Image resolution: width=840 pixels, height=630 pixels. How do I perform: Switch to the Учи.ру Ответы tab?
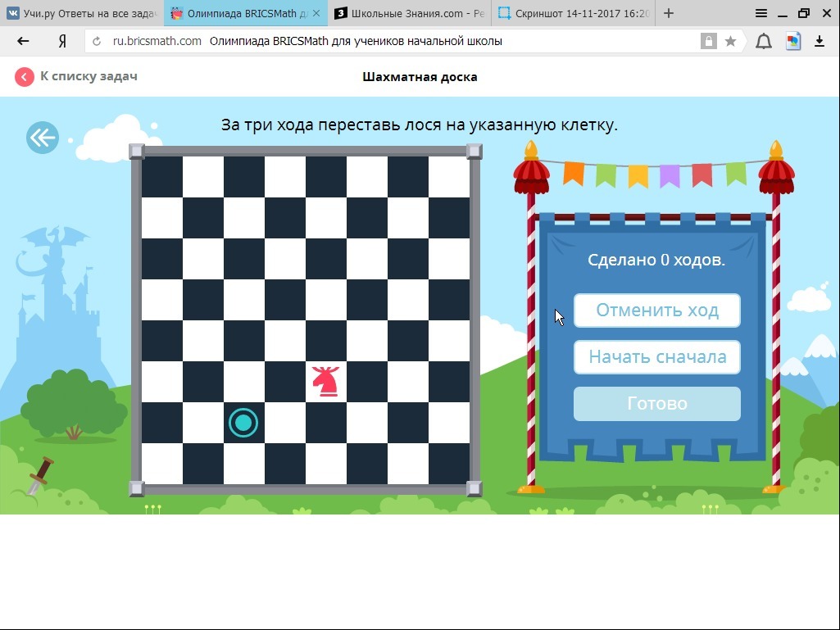(x=82, y=13)
